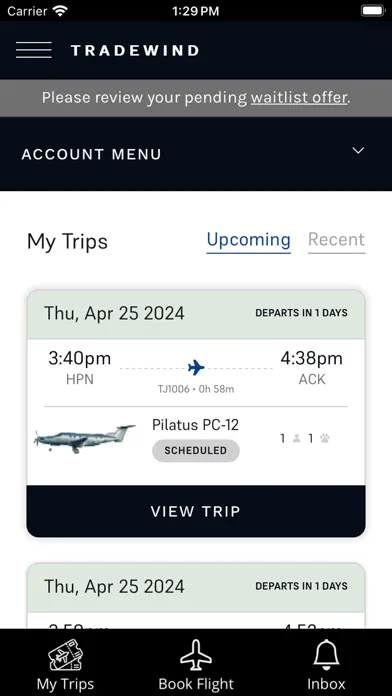Tap the TRADEWIND logo
Image resolution: width=392 pixels, height=696 pixels.
[135, 50]
